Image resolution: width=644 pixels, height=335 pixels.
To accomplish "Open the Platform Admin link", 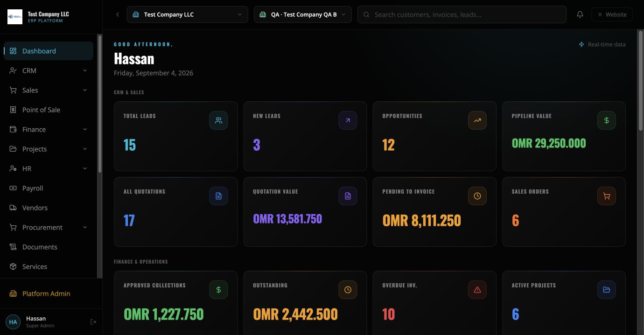I will click(x=49, y=293).
